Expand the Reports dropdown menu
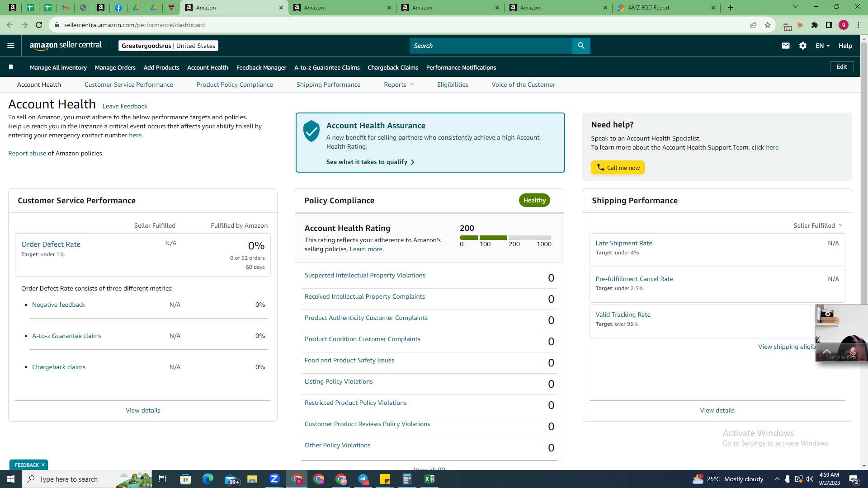The image size is (868, 488). pos(399,84)
